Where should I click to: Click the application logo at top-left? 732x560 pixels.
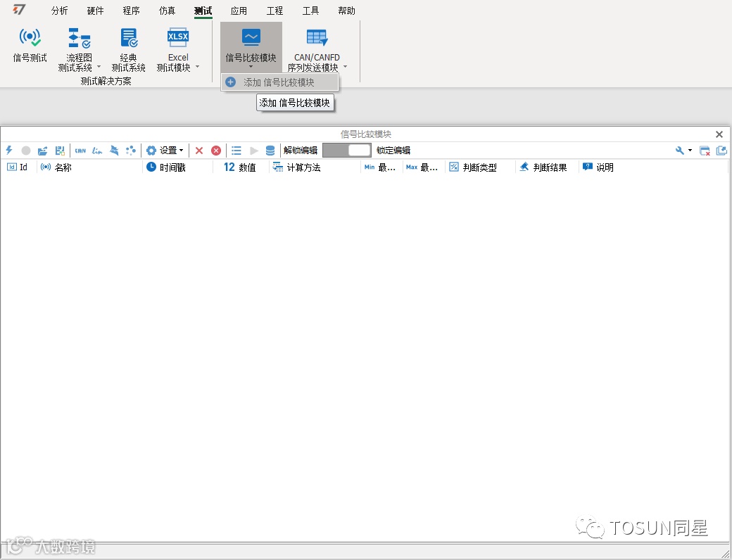(19, 10)
